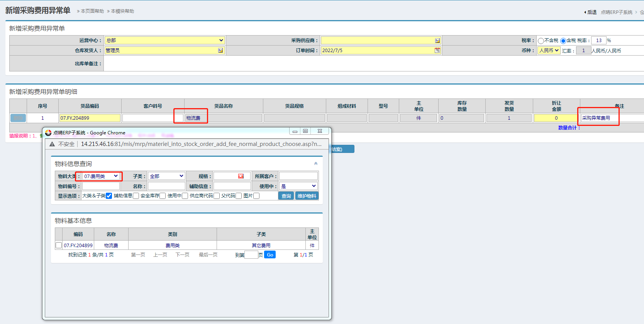This screenshot has width=644, height=324.
Task: Click the 点晴ERP popup window logo icon
Action: [48, 132]
